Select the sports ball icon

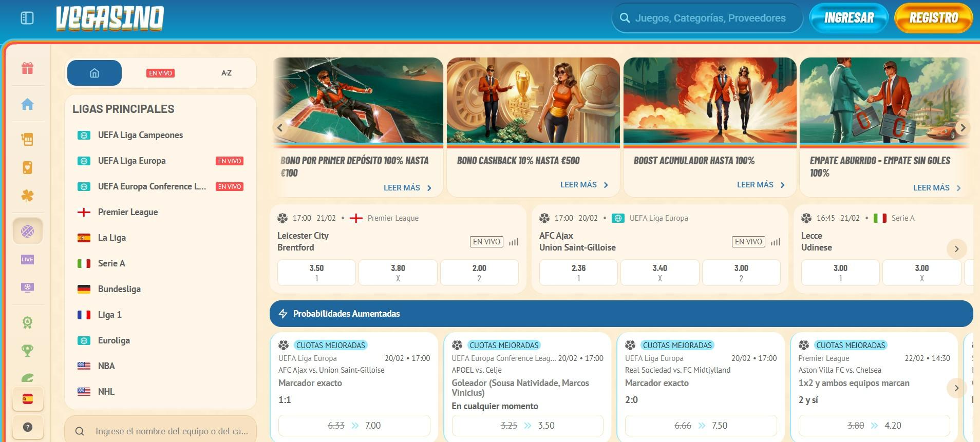pyautogui.click(x=28, y=231)
